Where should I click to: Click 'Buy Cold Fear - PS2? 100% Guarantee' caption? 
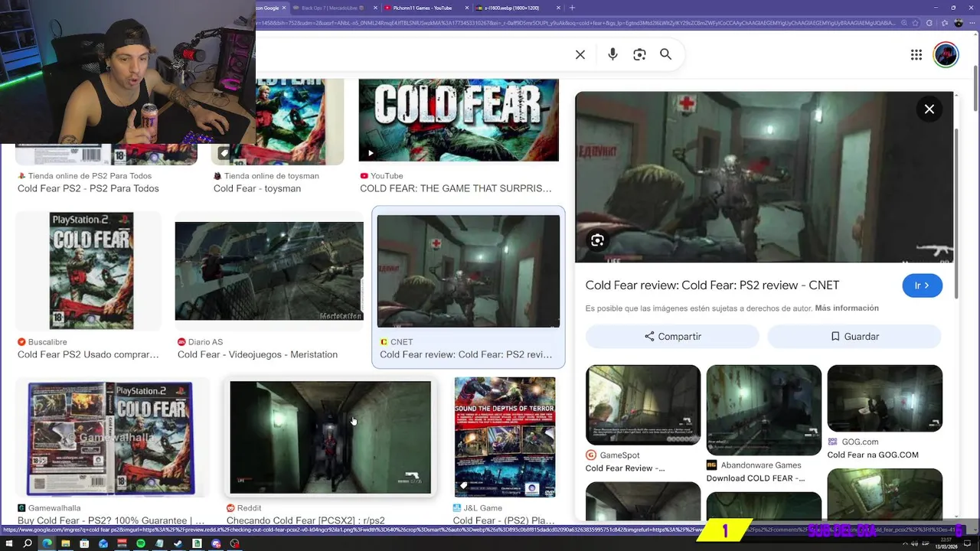(111, 520)
